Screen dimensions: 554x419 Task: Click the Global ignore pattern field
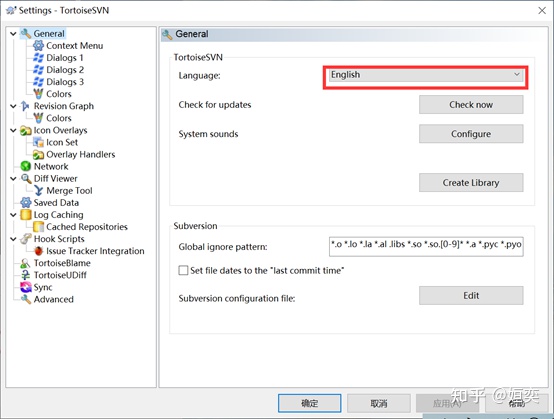coord(426,246)
